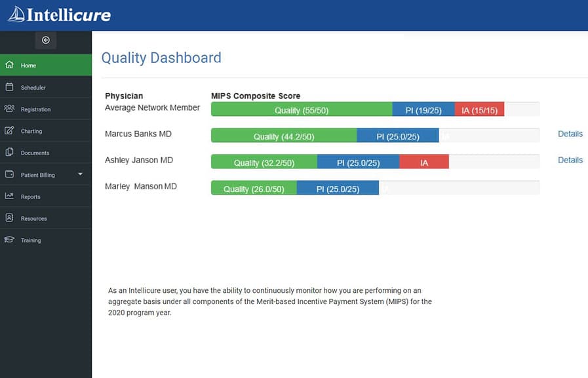Open the Patient Billing menu item
The image size is (588, 378).
point(46,174)
